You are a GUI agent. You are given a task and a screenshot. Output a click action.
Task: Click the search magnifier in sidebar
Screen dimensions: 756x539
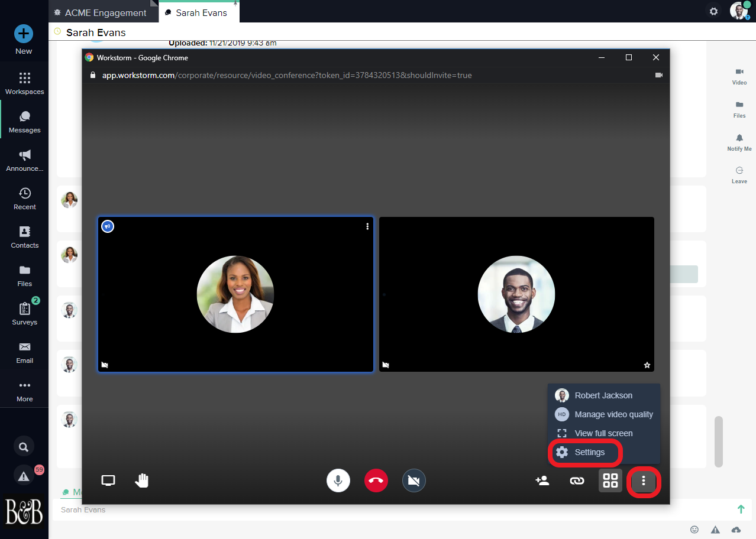pos(24,447)
